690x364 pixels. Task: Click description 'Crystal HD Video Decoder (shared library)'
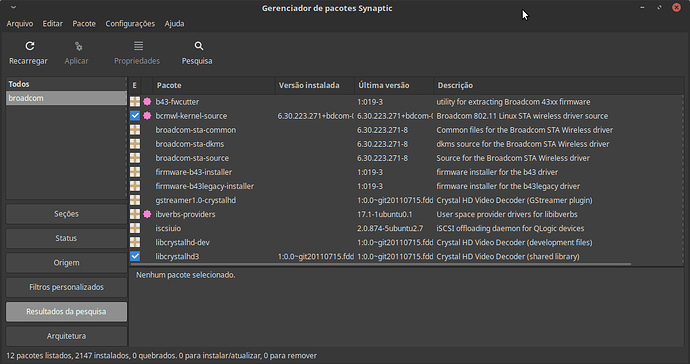coord(508,256)
